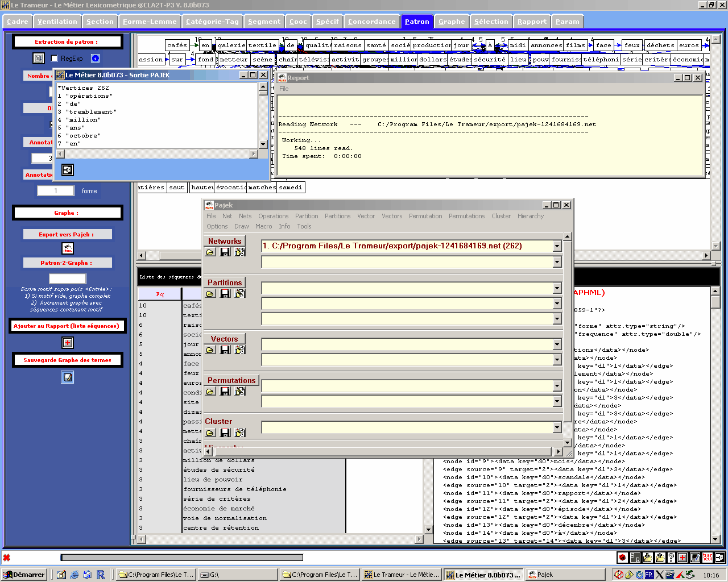Viewport: 728px width, 582px height.
Task: Save the vector in the Pajek Vectors section
Action: point(225,350)
